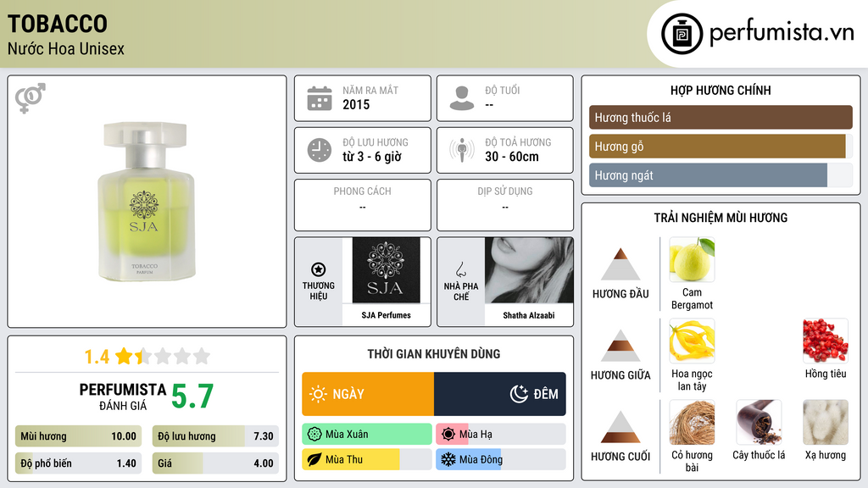Click the Mùi hương 10.00 score bar
868x488 pixels.
78,436
